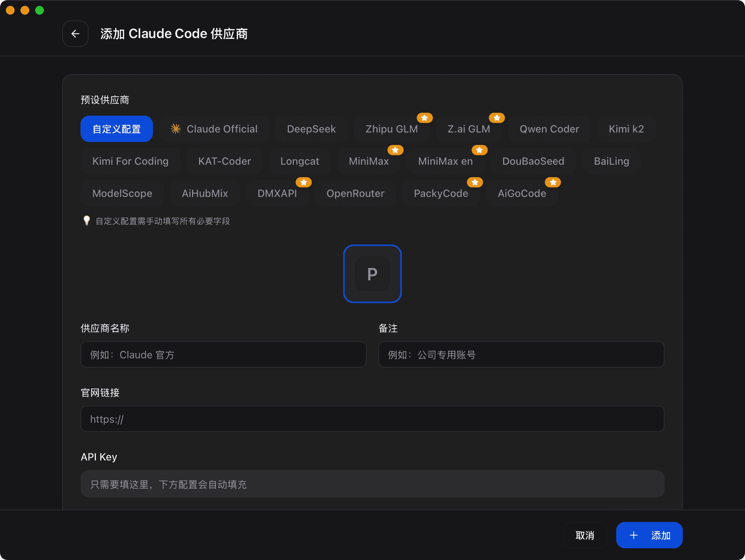Select the DeepSeek preset provider
Image resolution: width=745 pixels, height=560 pixels.
pyautogui.click(x=311, y=128)
